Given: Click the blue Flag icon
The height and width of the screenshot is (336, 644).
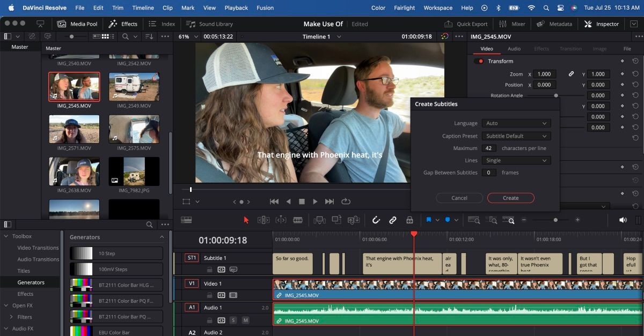Looking at the screenshot, I should [429, 220].
